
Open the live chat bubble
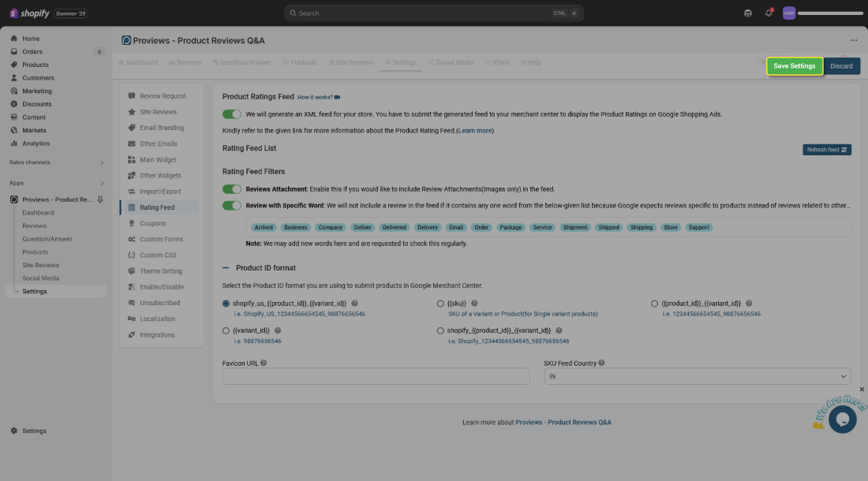pos(843,419)
